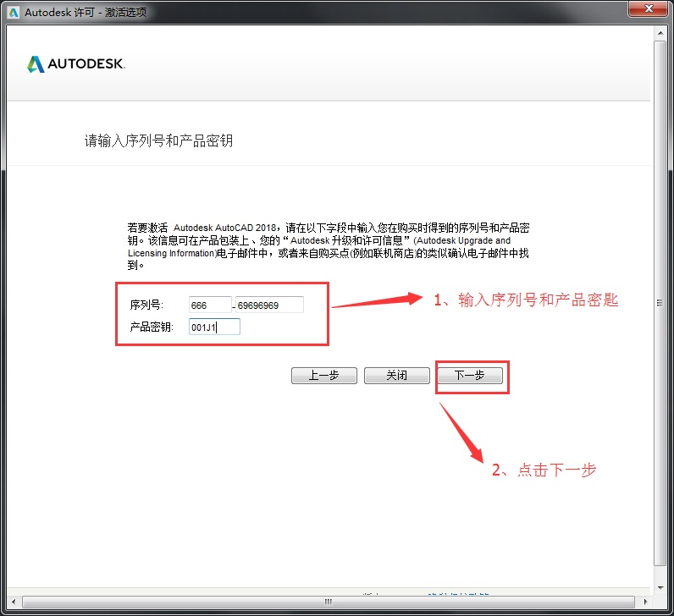Click the vertical scrollbar up arrow
The image size is (674, 616).
pyautogui.click(x=660, y=35)
